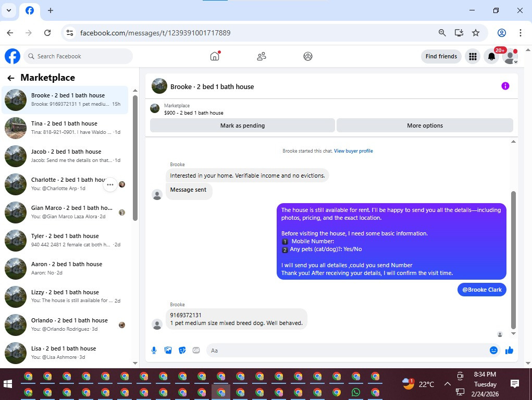Attach a photo with the image icon
The height and width of the screenshot is (400, 532).
168,351
